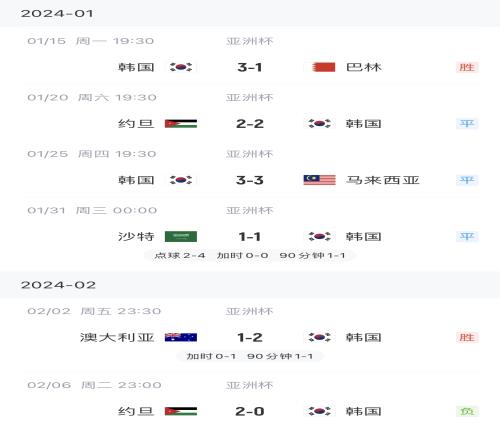
Task: Click the 平 badge for the Malaysia match
Action: (467, 180)
